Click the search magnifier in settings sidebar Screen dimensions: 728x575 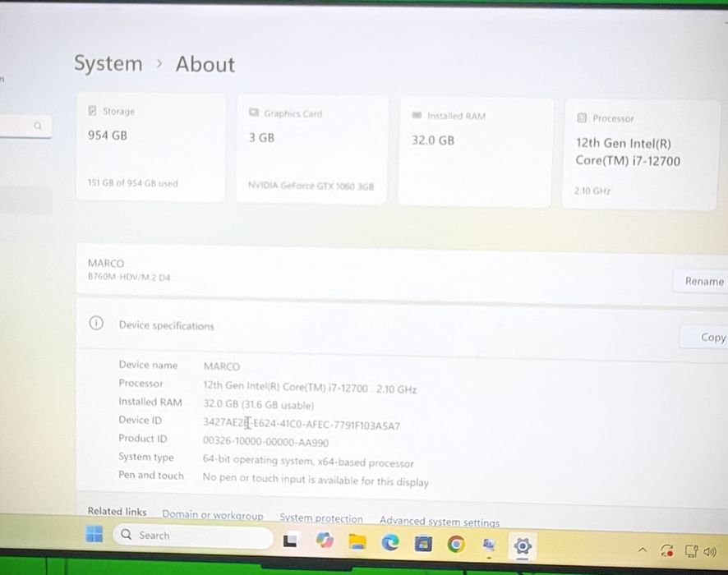[x=38, y=126]
